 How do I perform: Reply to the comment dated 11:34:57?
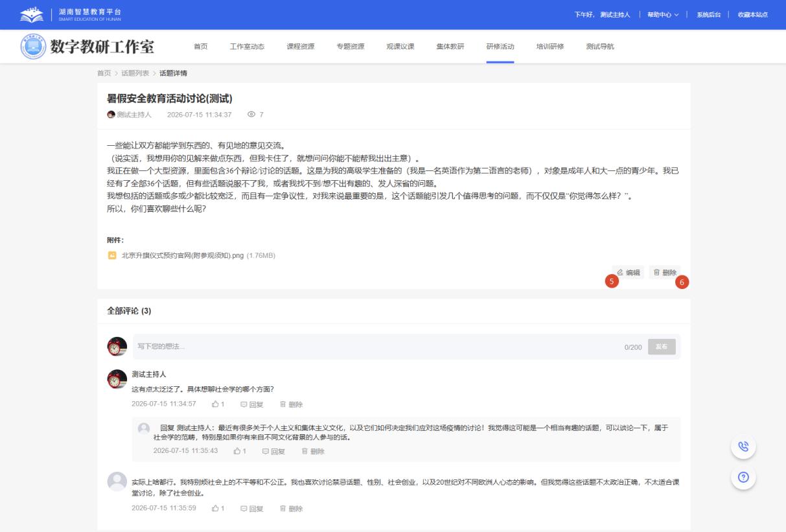(x=252, y=404)
